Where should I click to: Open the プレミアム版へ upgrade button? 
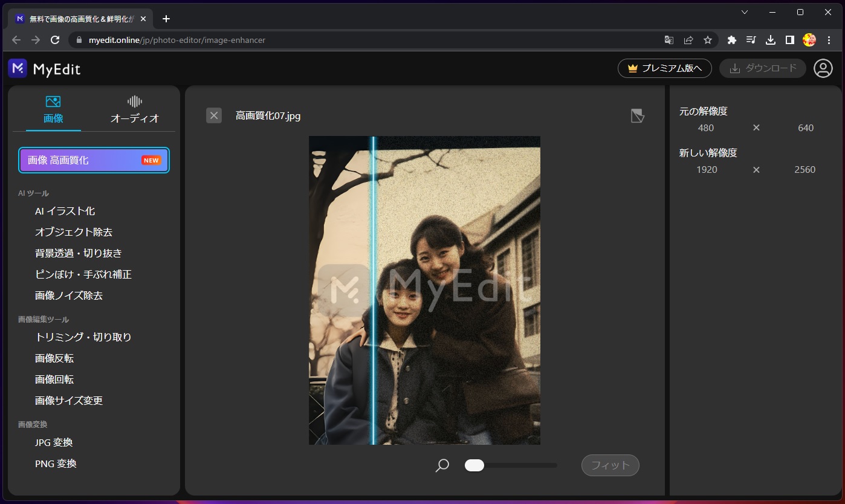click(664, 68)
